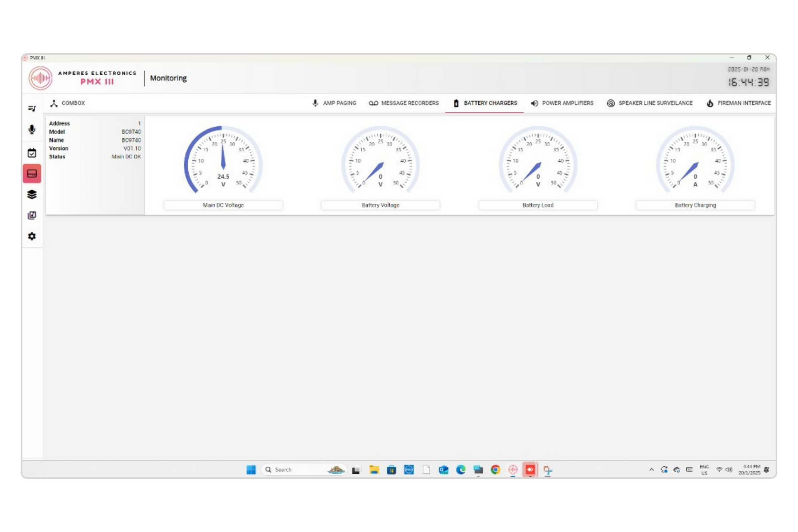Click the taskbar Search box
The width and height of the screenshot is (798, 532).
coord(303,470)
